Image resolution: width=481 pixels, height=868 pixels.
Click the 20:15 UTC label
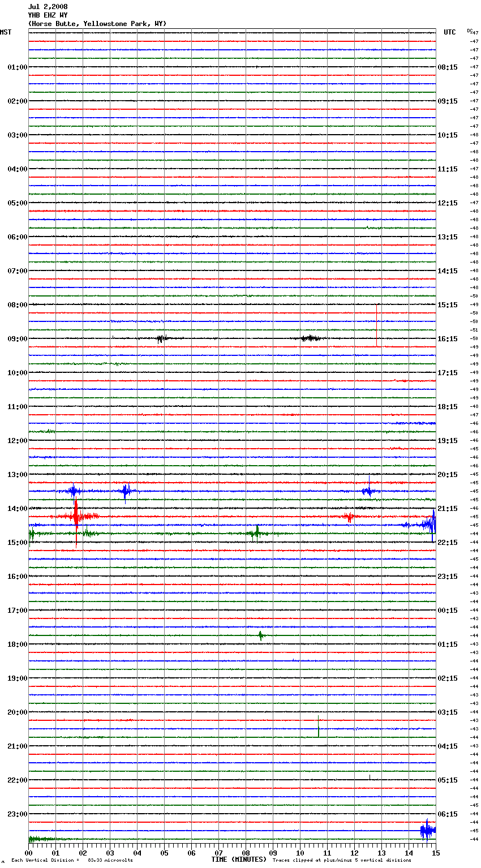pyautogui.click(x=448, y=475)
